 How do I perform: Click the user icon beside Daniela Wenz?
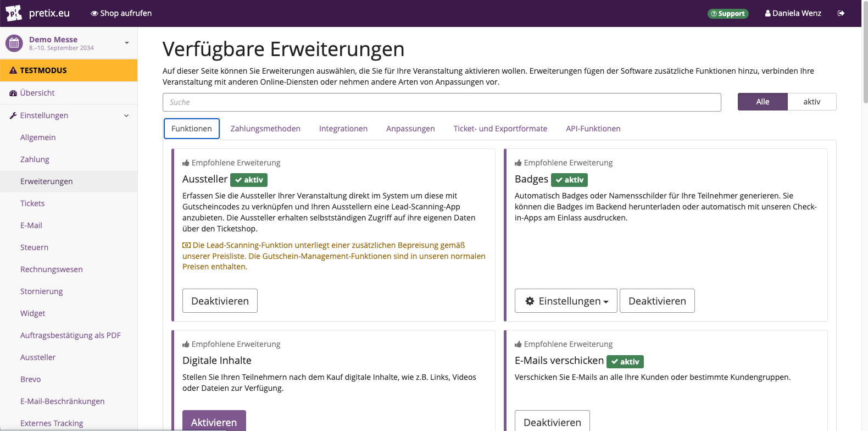768,13
